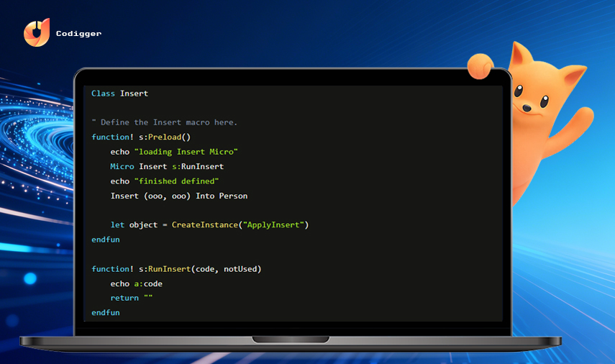Click the first endfun keyword
Viewport: 615px width, 364px height.
tap(106, 240)
